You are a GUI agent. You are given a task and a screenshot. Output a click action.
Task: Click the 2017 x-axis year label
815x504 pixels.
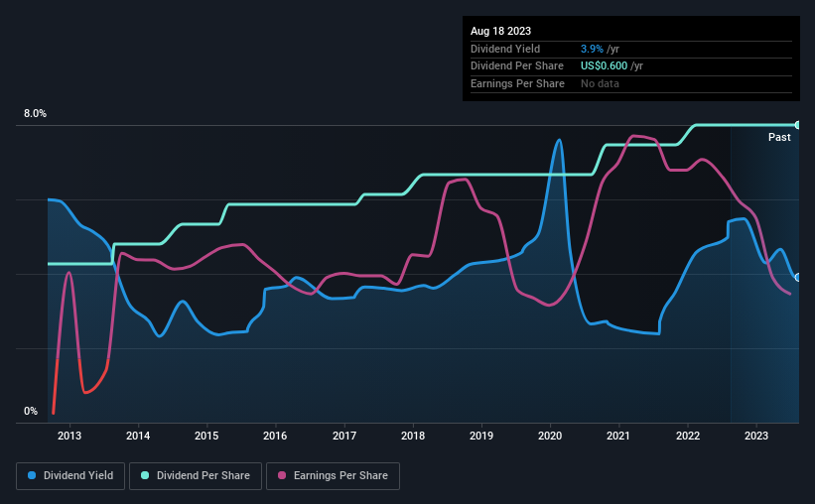pyautogui.click(x=344, y=436)
